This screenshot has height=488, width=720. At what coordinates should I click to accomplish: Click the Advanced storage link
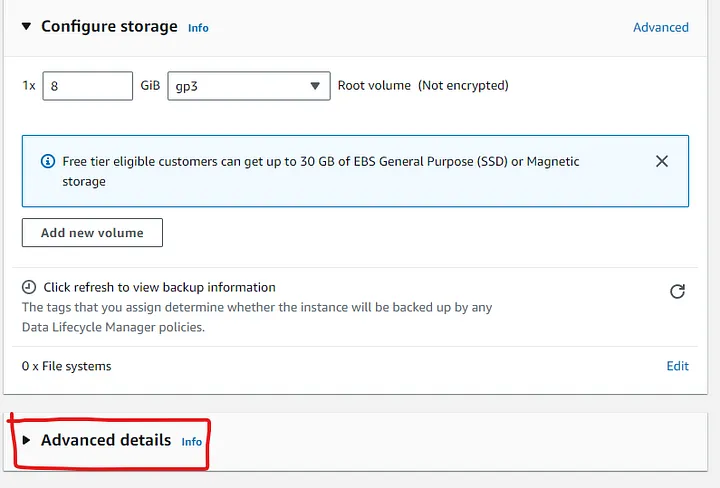(x=660, y=27)
